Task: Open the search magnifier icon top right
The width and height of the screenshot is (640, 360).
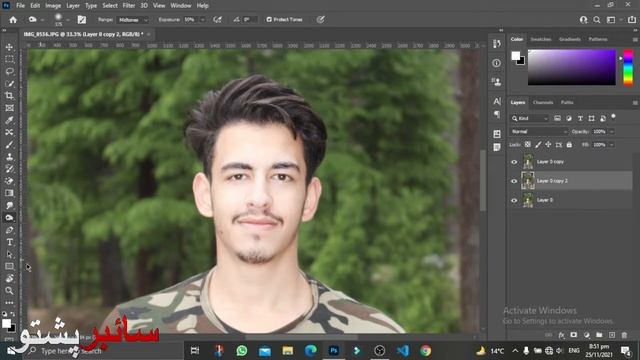Action: point(597,20)
